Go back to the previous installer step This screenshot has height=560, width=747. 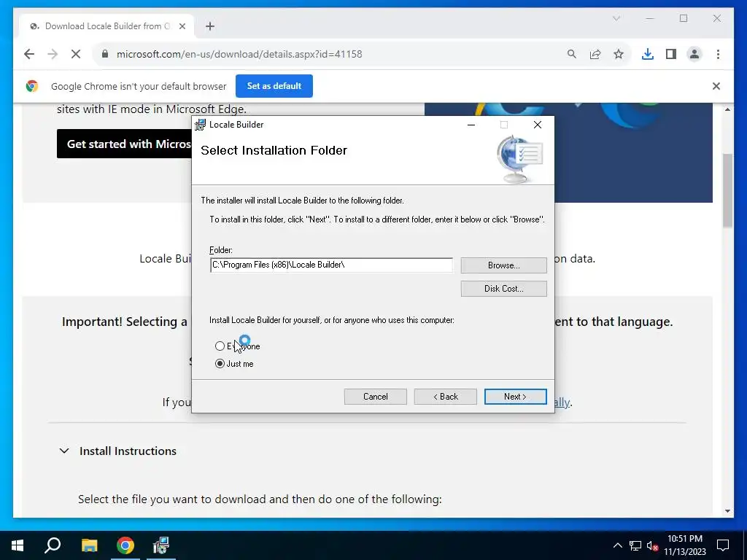point(446,397)
